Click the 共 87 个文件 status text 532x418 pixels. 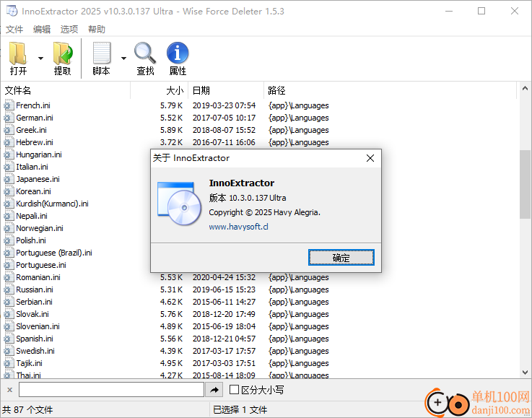27,410
